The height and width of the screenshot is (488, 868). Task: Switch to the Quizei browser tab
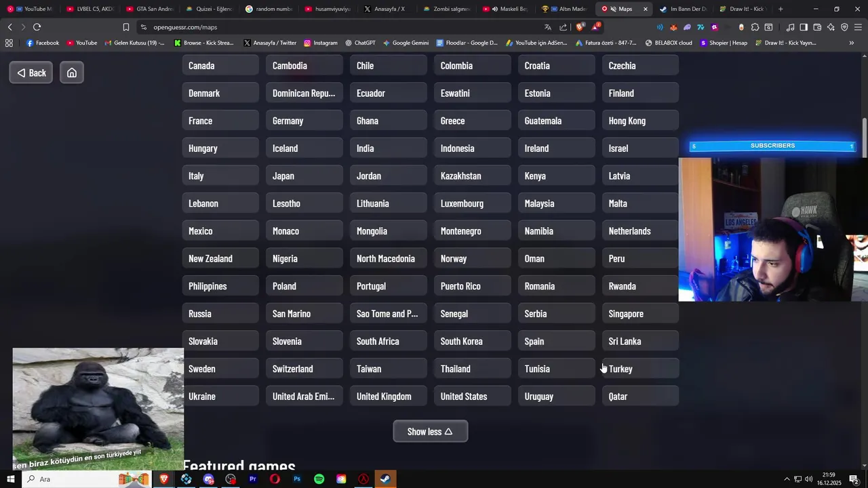coord(209,9)
